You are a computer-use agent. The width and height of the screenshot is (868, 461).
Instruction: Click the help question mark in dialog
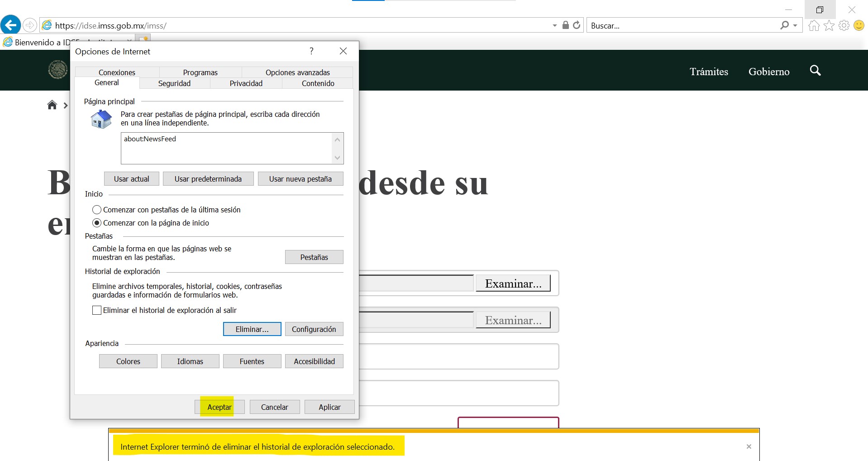point(311,51)
